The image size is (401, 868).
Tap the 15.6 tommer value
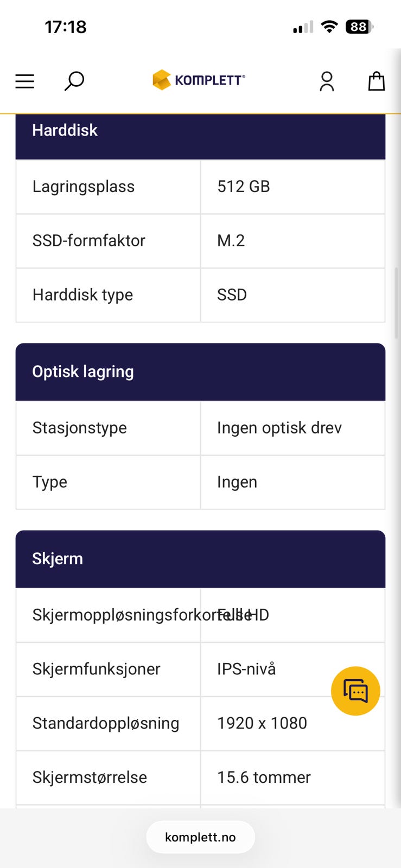[x=264, y=777]
